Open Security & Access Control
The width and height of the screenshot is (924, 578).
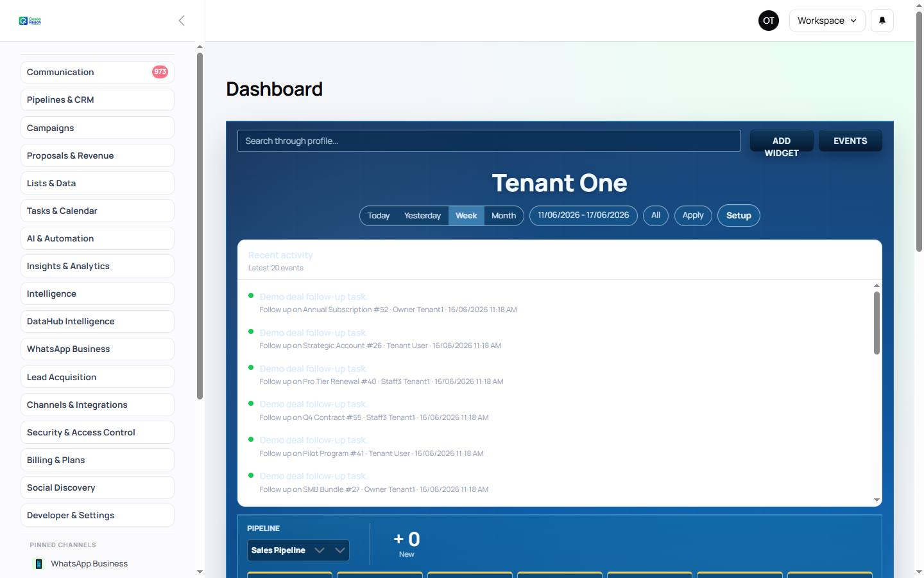pos(98,432)
